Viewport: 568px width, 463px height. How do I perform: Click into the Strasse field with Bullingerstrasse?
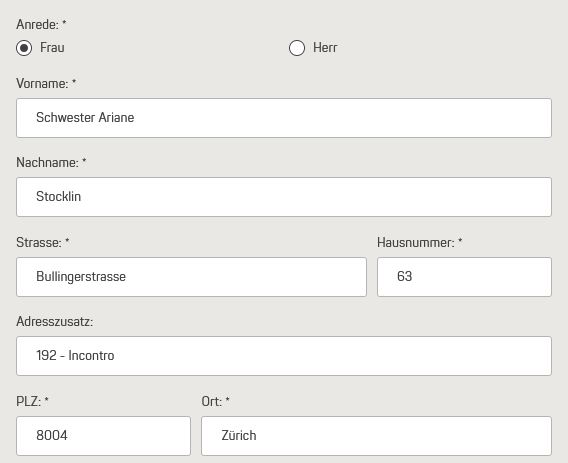(x=191, y=277)
